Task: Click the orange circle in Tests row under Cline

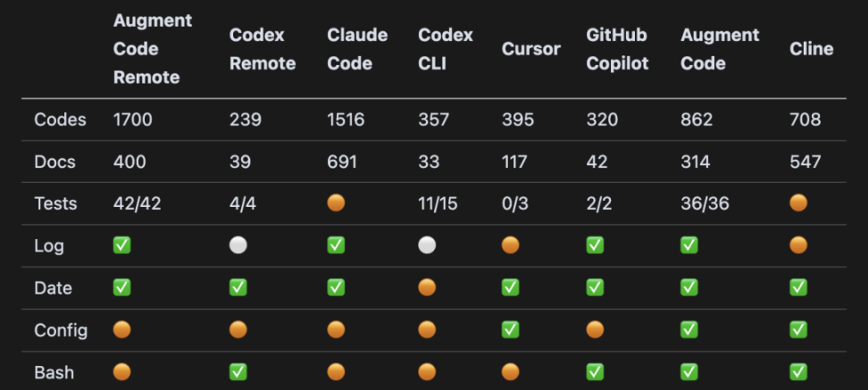Action: pos(798,203)
